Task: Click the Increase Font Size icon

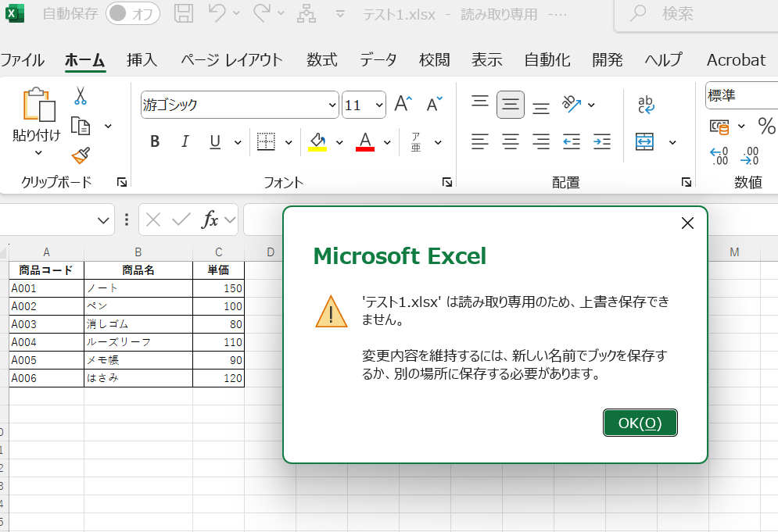Action: 402,102
